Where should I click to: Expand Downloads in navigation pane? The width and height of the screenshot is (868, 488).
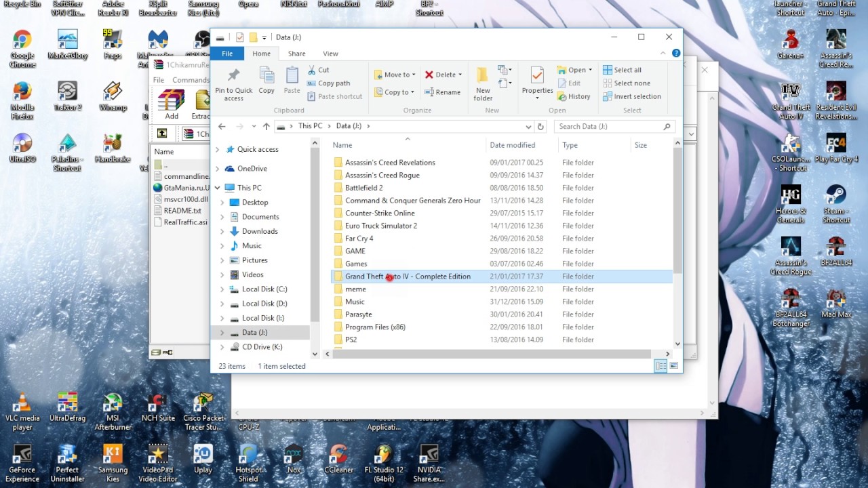(x=222, y=231)
